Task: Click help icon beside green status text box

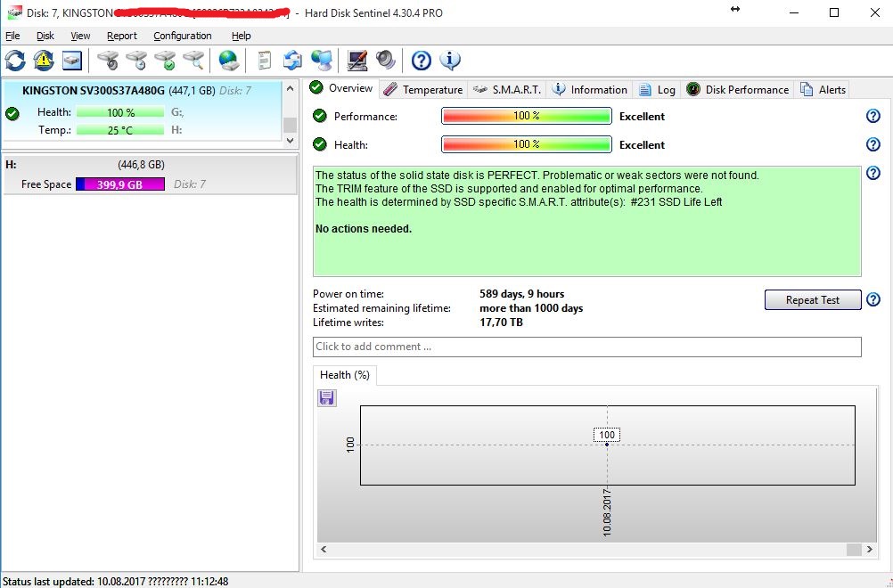Action: point(873,173)
